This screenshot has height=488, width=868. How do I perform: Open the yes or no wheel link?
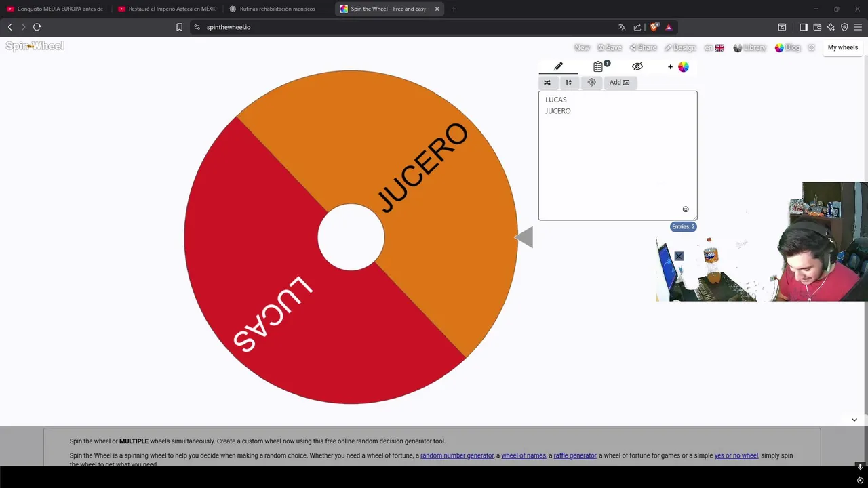point(736,455)
